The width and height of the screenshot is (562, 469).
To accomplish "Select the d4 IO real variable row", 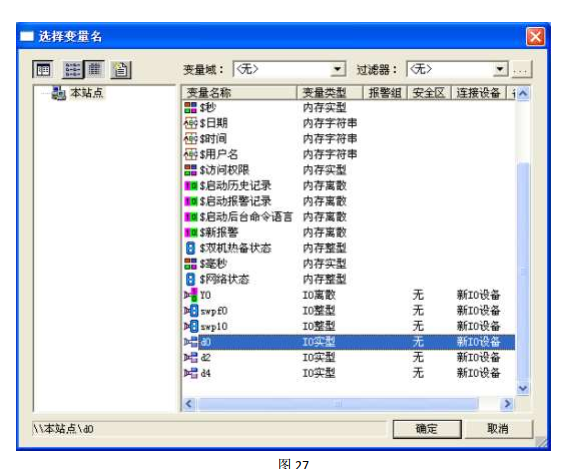I will pyautogui.click(x=349, y=373).
